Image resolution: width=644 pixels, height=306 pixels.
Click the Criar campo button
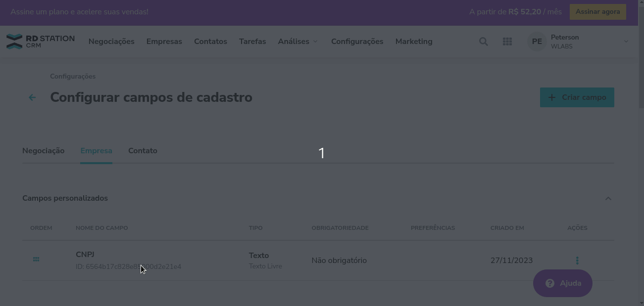click(577, 97)
